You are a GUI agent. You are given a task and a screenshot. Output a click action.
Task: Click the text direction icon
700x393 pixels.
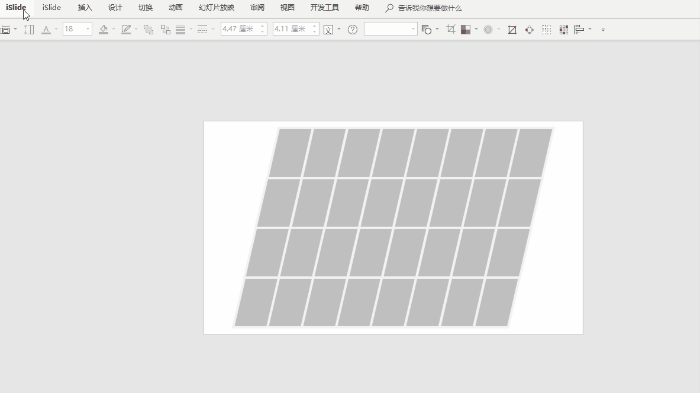29,29
